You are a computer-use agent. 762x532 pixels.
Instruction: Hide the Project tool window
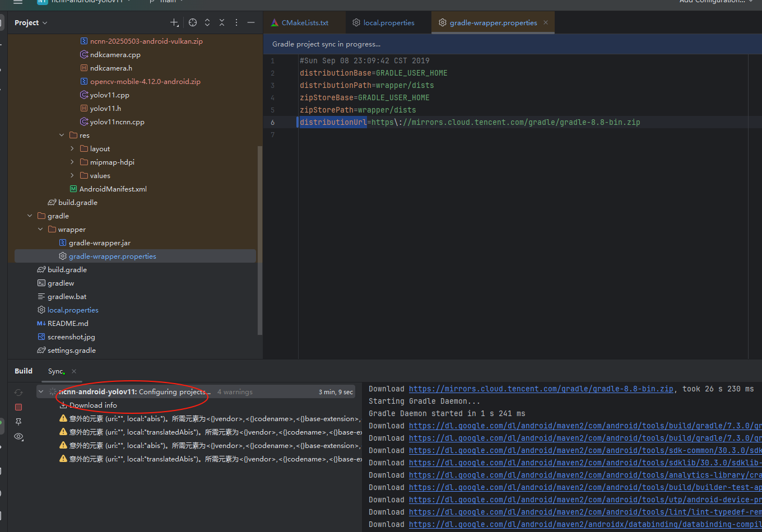click(x=251, y=22)
